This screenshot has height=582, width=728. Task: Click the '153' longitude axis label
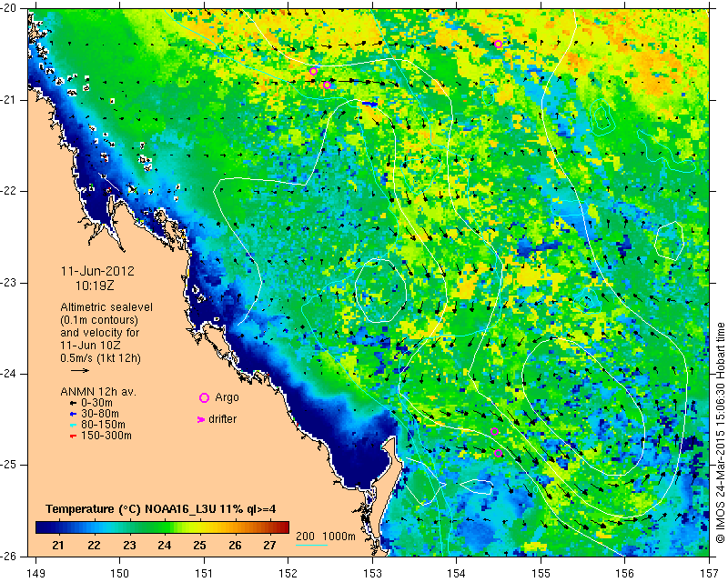372,574
